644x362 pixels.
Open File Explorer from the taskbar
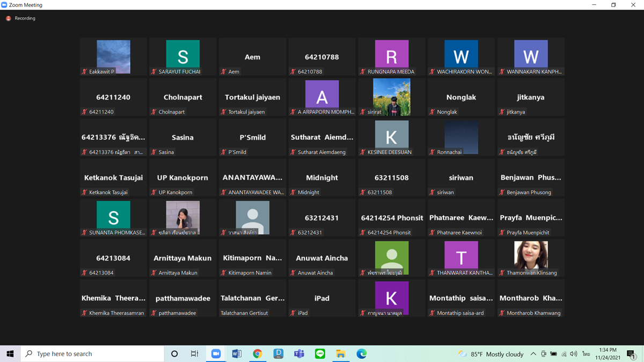tap(341, 354)
